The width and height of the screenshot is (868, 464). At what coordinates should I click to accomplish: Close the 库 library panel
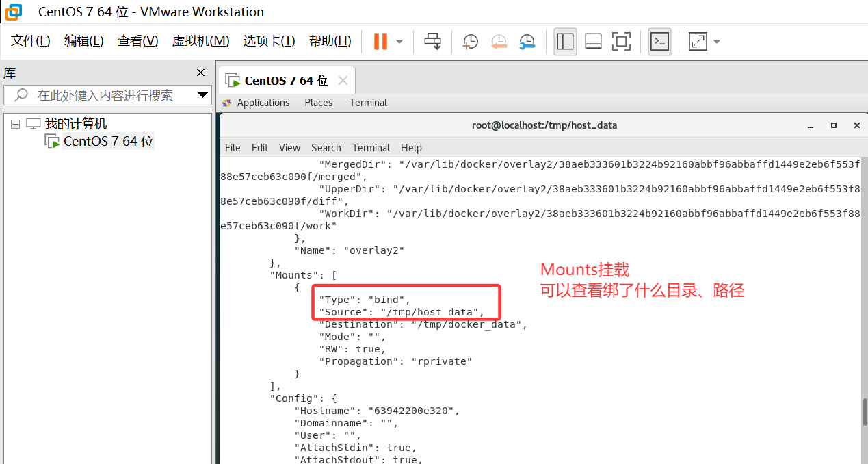click(200, 73)
